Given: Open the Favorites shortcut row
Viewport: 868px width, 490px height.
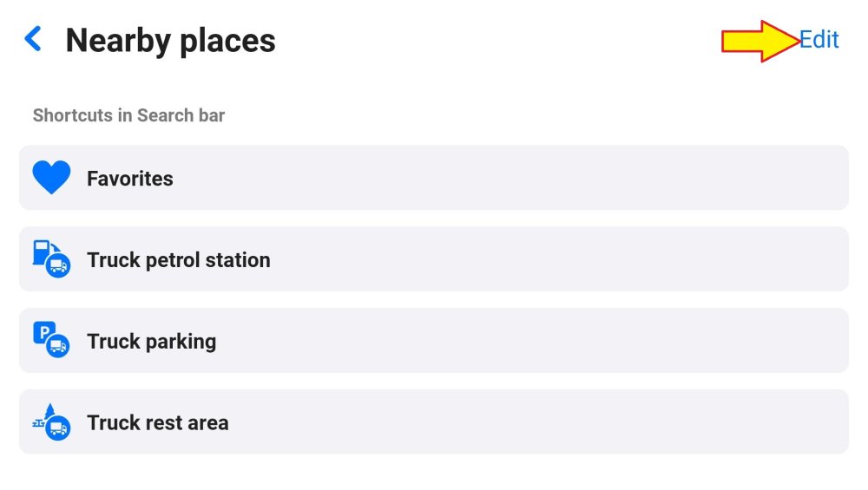Looking at the screenshot, I should coord(434,178).
